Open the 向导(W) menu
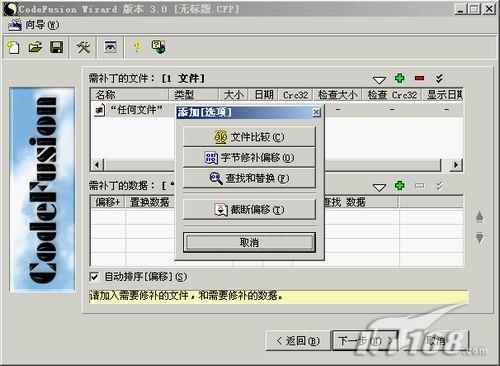The image size is (500, 366). tap(34, 25)
